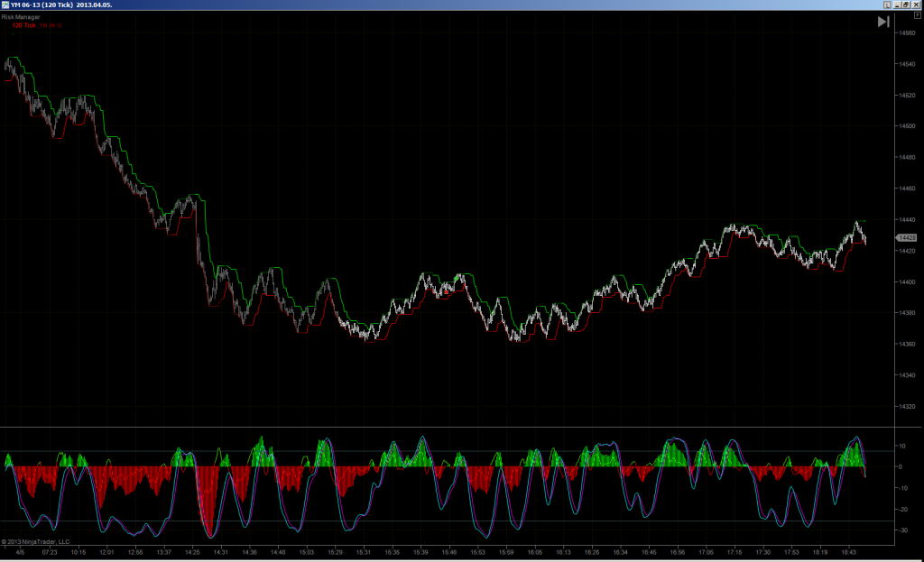
Task: Minimize the YM 06-13 chart window
Action: [898, 5]
